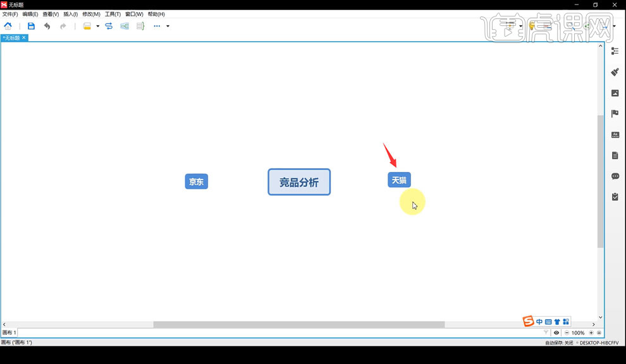Viewport: 626px width, 364px height.
Task: Save the document with the disk icon
Action: [x=31, y=26]
